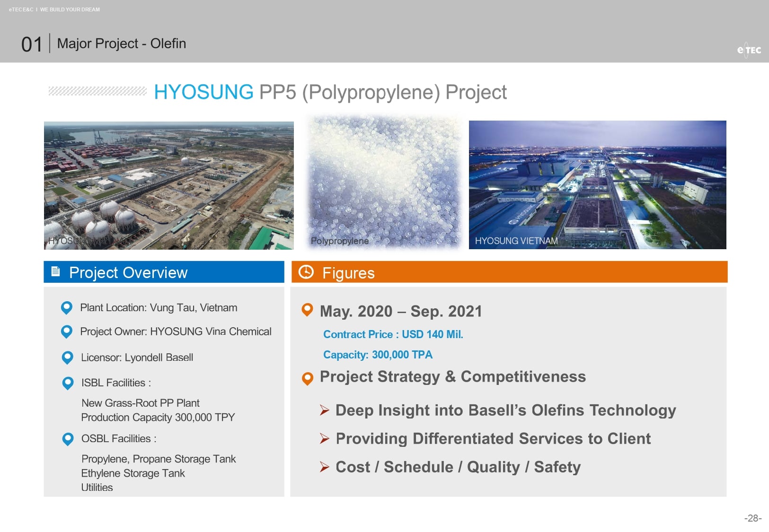Click 'Project Owner: HYOSUNG Vina Chemical' text
The image size is (769, 532).
click(176, 331)
